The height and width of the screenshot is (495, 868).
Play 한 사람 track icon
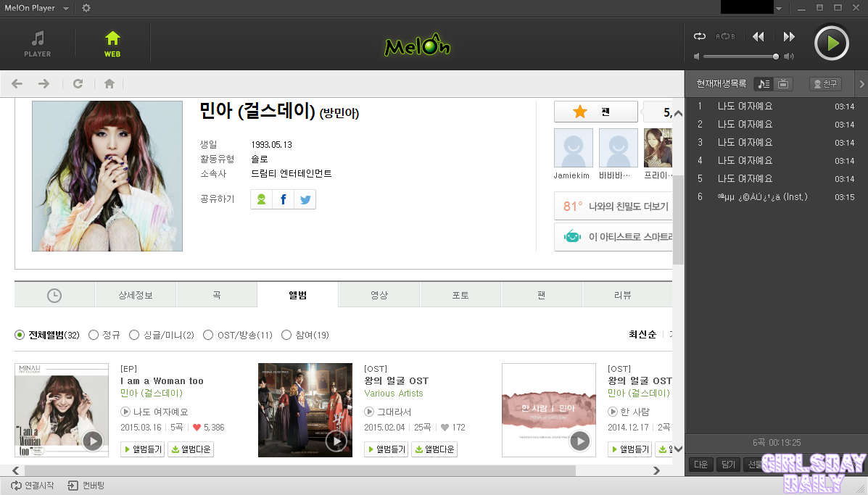pos(613,412)
